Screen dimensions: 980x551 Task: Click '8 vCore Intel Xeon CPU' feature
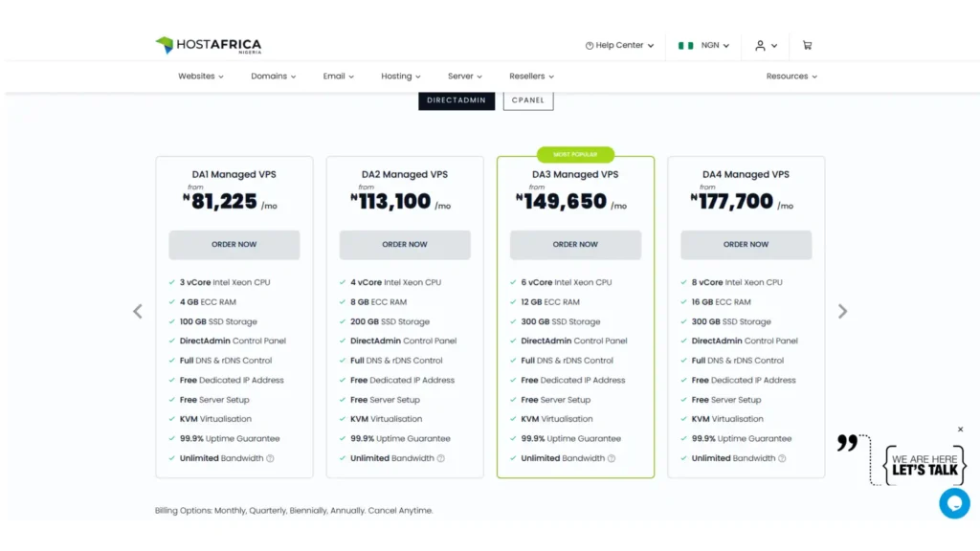tap(737, 282)
